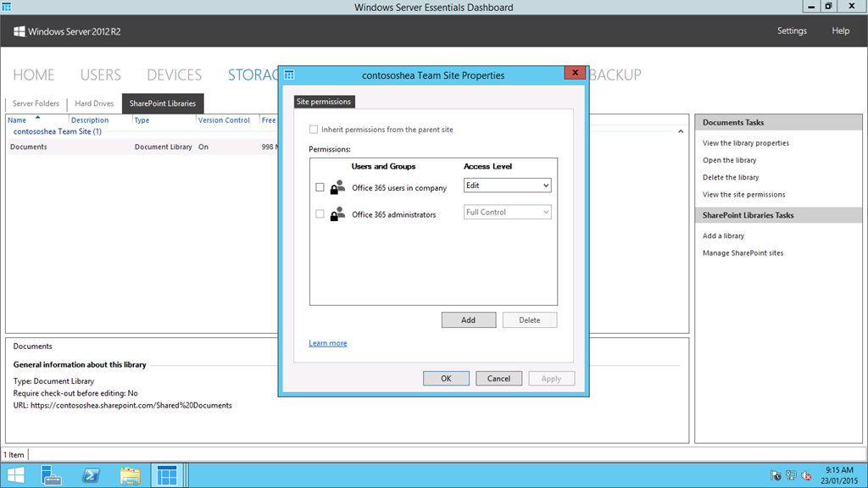Open Server Manager from the taskbar

pyautogui.click(x=52, y=475)
